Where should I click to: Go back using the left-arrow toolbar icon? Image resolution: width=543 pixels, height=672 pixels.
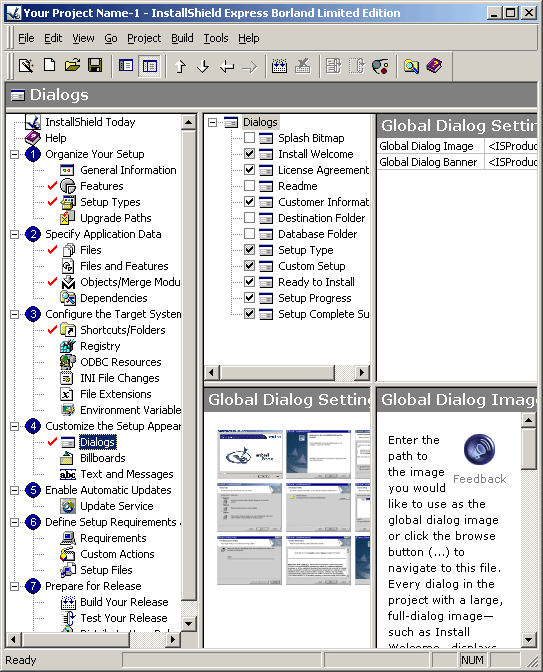point(227,66)
